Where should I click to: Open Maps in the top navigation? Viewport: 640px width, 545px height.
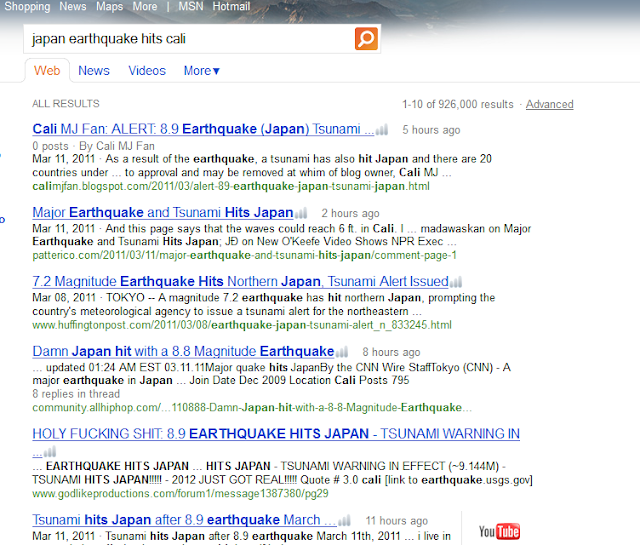[109, 7]
